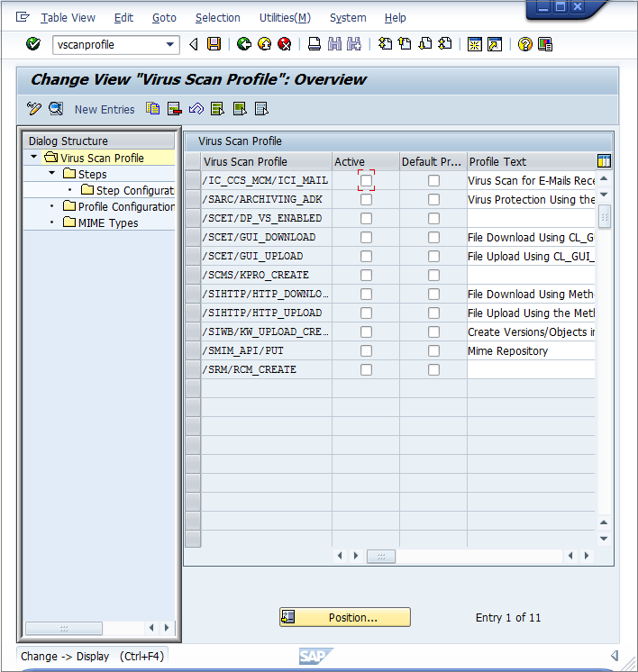Click the Save diskette icon
Viewport: 638px width, 672px height.
214,44
